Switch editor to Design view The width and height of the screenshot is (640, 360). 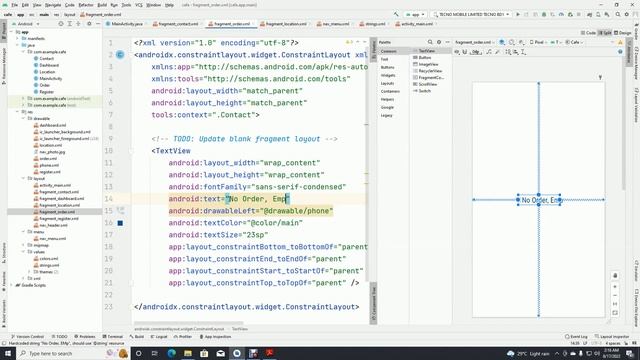coord(622,33)
